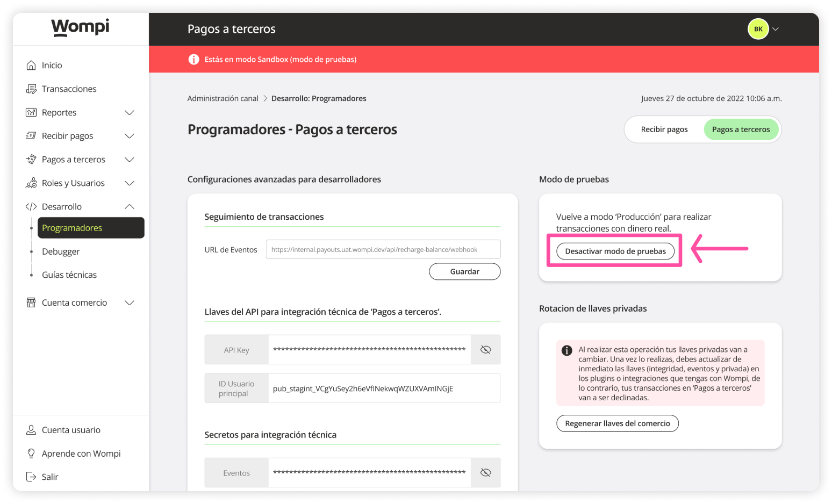Open the Debugger submenu item
This screenshot has height=504, width=832.
tap(61, 251)
